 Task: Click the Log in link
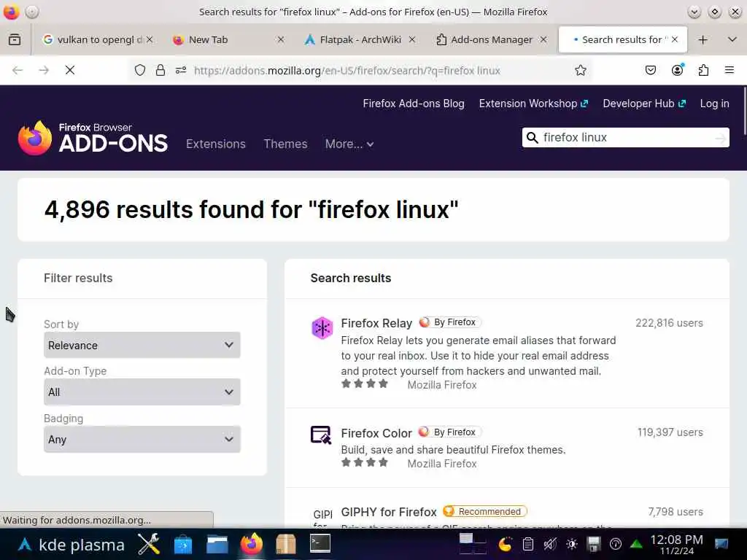coord(714,104)
